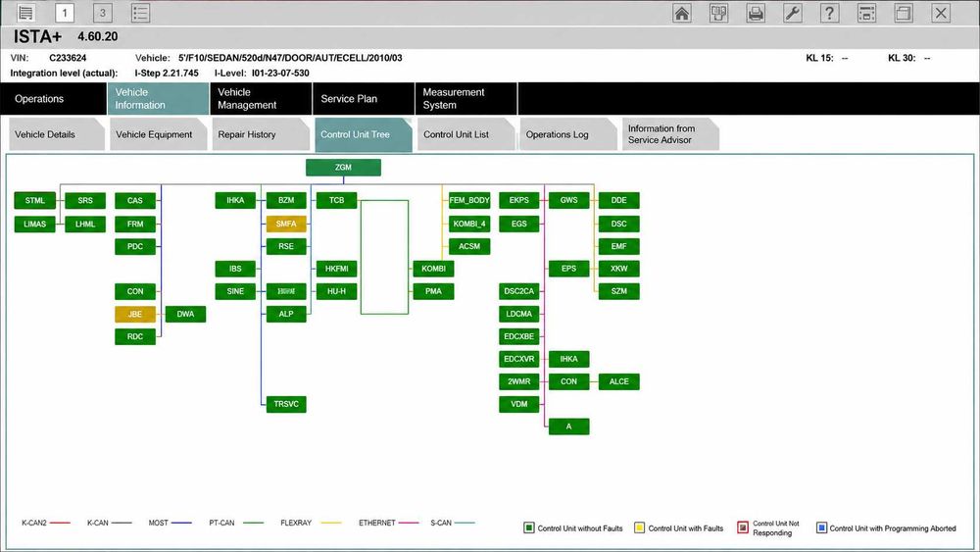Click the list lines icon at top left
Screen dimensions: 980x552
click(x=25, y=13)
